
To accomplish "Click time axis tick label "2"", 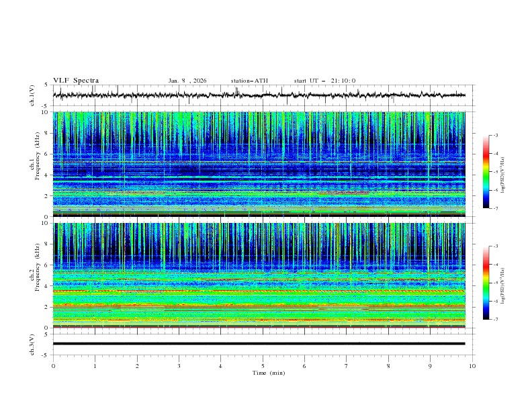I will coord(137,366).
